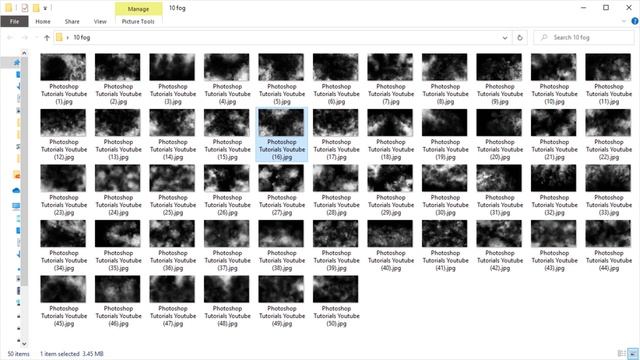Select thumbnail Photoshop Tutorials Youtube (22).jpg
The width and height of the screenshot is (640, 360).
608,122
